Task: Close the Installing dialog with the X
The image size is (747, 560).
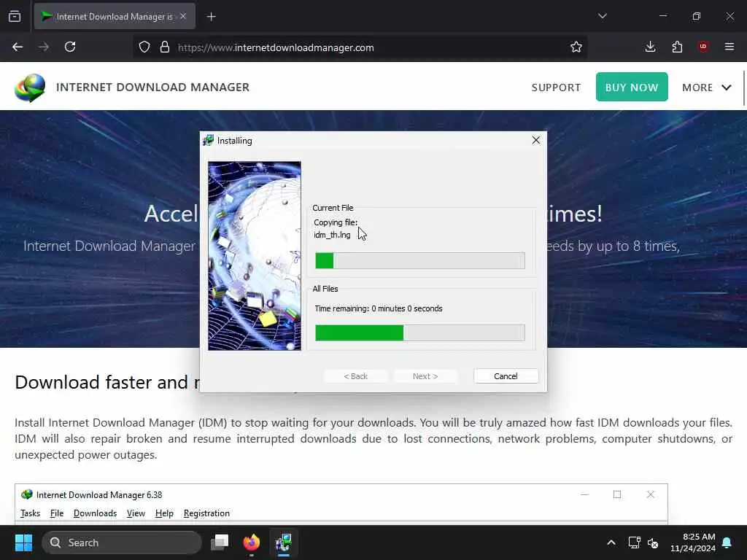Action: 536,140
